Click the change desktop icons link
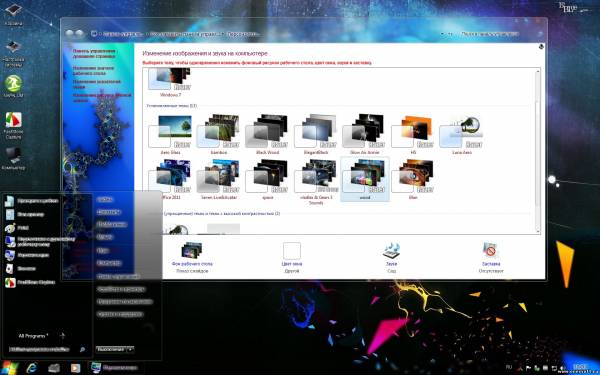 pos(93,70)
